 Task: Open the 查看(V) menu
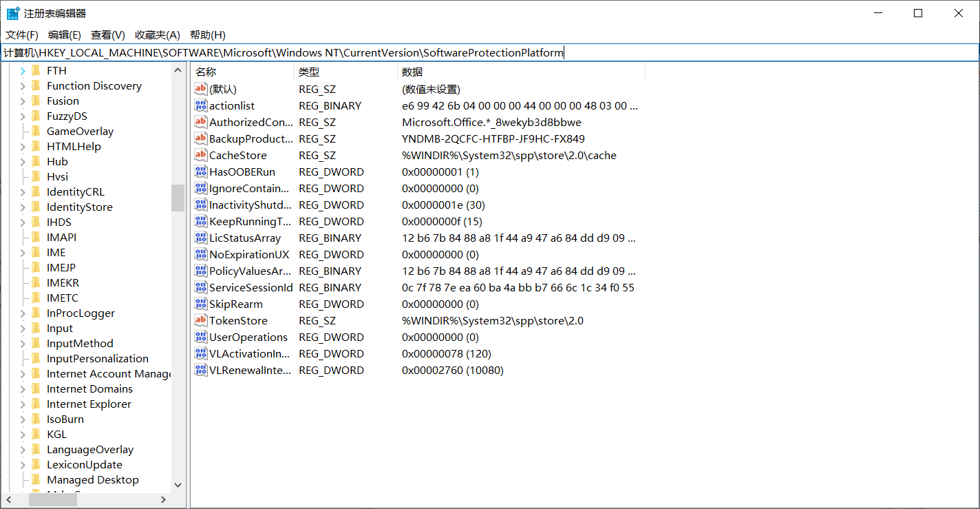click(108, 35)
